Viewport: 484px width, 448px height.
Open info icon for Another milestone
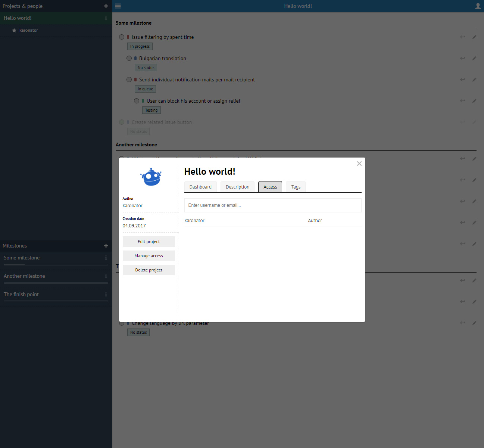(106, 276)
